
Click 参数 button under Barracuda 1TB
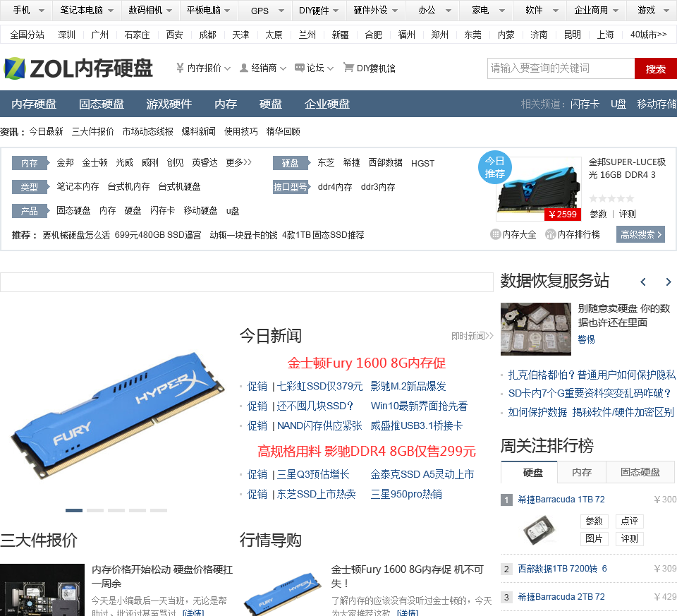[594, 521]
